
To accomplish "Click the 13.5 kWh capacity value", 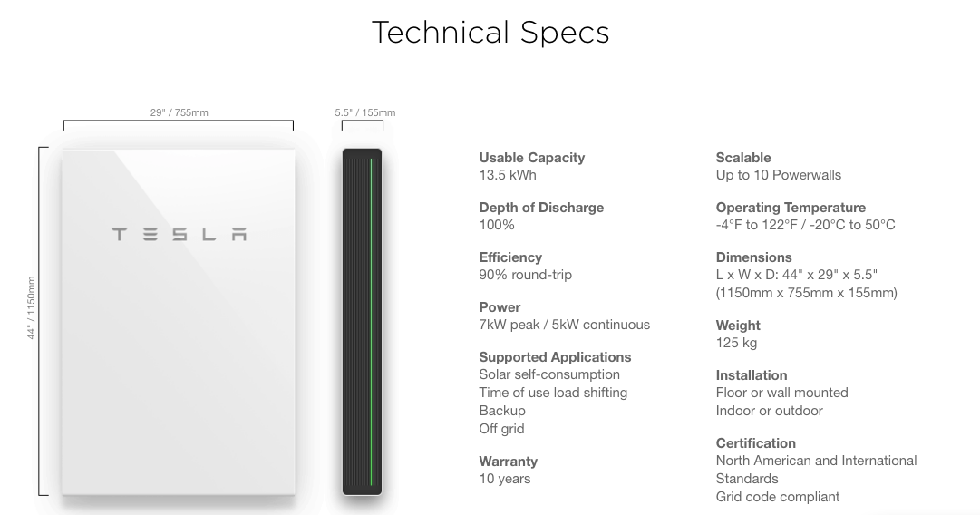I will coord(508,175).
